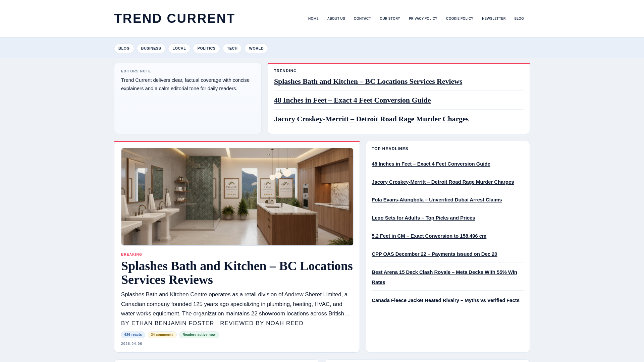Image resolution: width=644 pixels, height=362 pixels.
Task: Click the TOP HEADLINES heading
Action: pos(390,149)
